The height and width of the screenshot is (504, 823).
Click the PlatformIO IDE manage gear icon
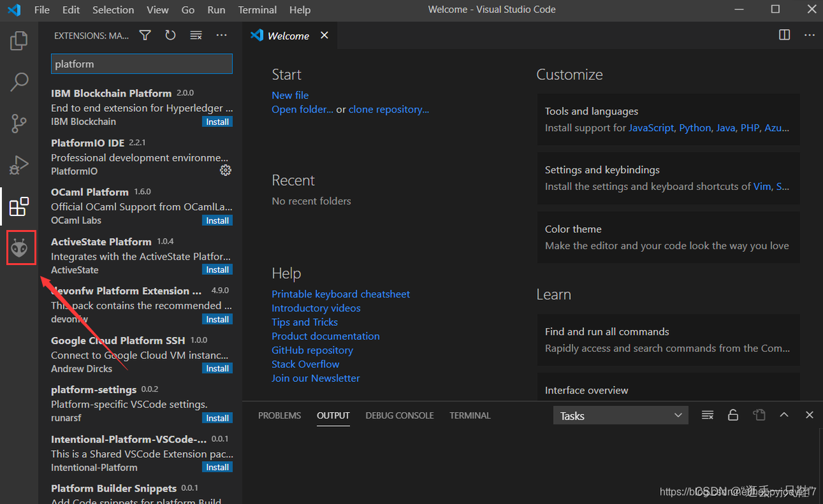click(225, 170)
